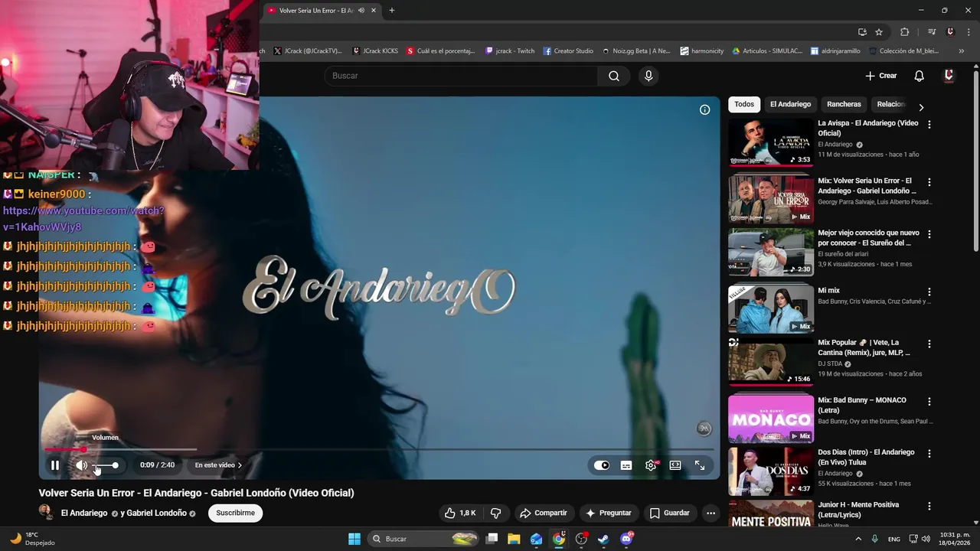980x551 pixels.
Task: Open more actions ellipsis below video
Action: [710, 513]
